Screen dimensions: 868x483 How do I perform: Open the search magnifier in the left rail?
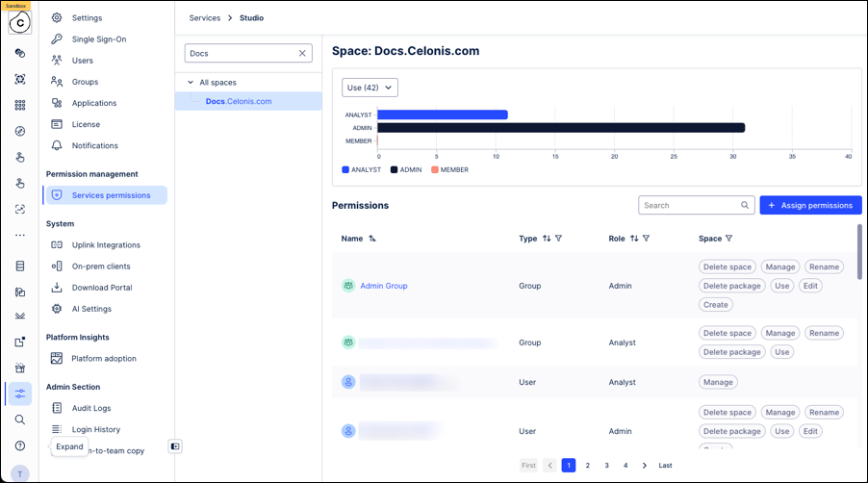[20, 419]
